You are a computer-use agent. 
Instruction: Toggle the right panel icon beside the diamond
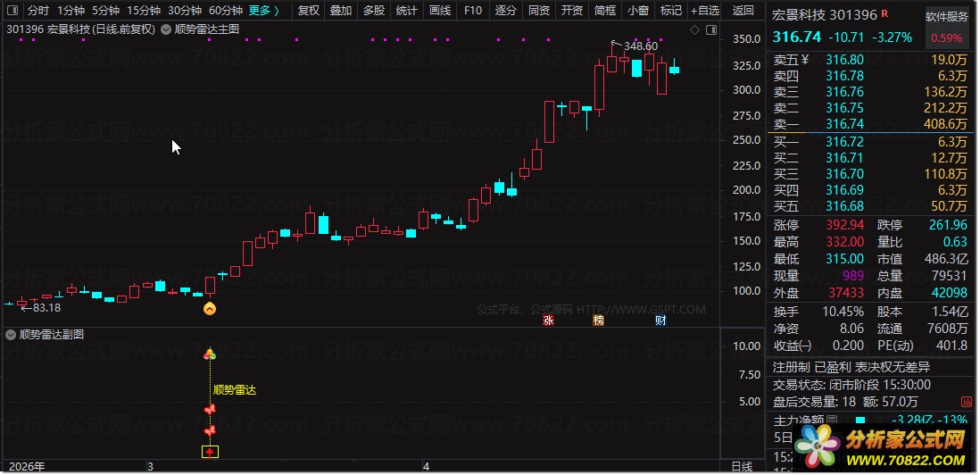pos(710,29)
